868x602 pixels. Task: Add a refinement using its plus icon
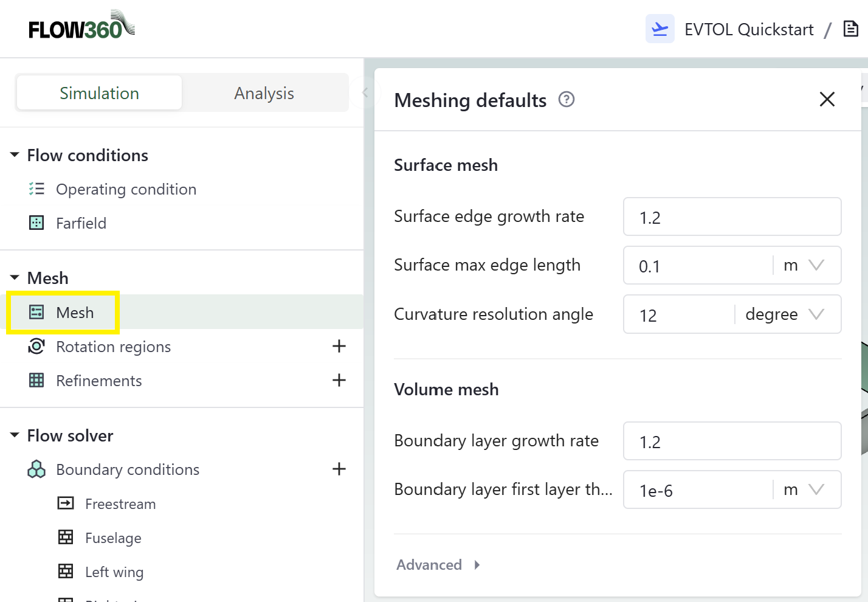tap(339, 381)
